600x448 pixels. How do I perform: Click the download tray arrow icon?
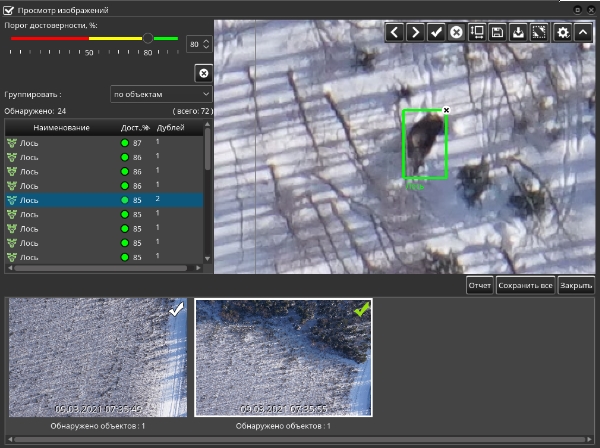pyautogui.click(x=518, y=33)
